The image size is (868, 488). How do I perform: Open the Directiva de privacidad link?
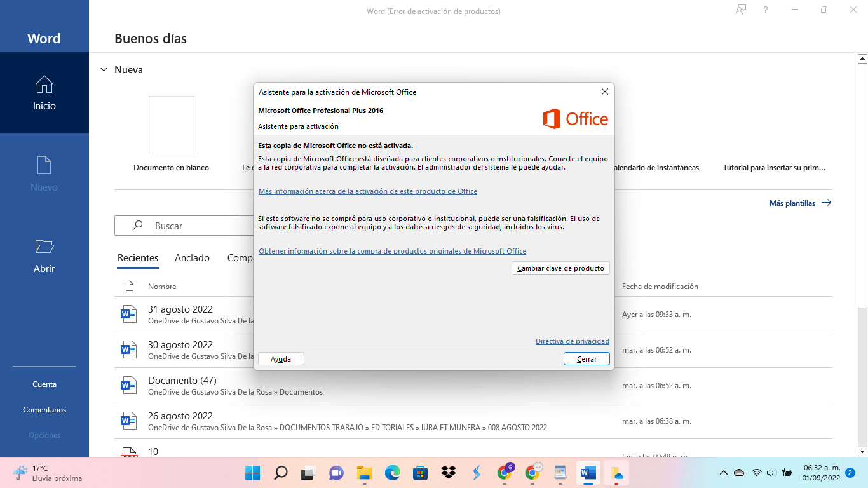573,341
